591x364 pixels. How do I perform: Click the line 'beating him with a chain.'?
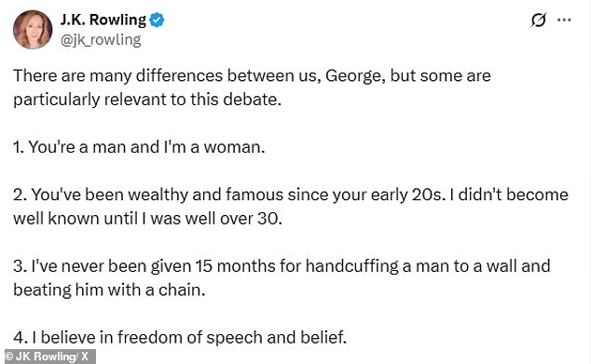tap(109, 290)
